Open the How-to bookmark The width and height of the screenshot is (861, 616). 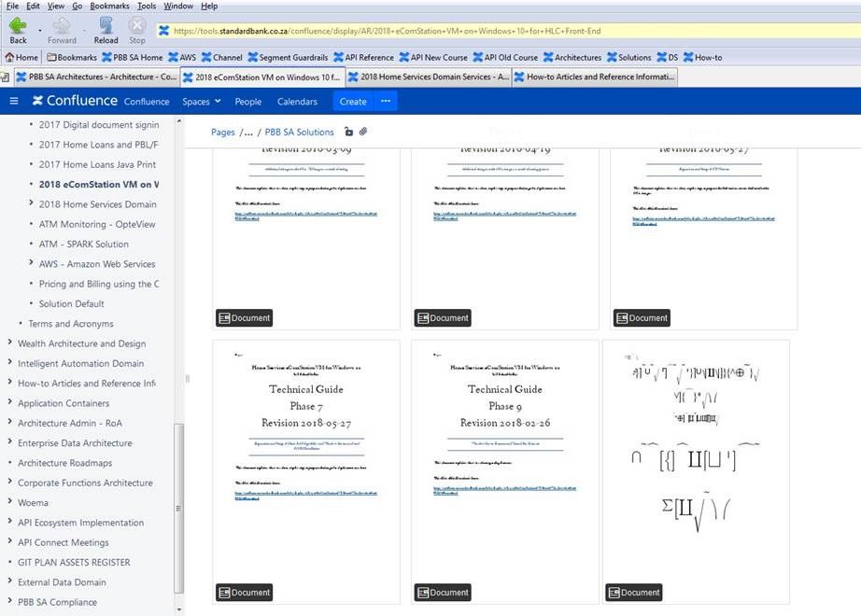click(702, 57)
